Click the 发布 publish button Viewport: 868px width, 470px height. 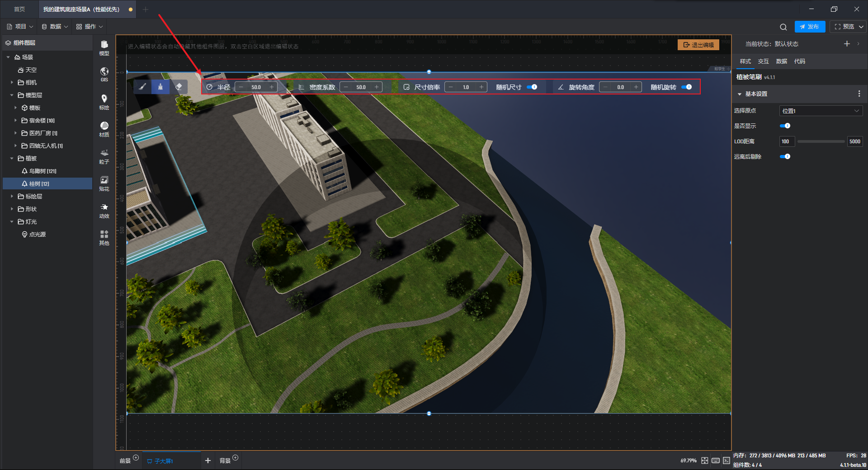click(x=810, y=27)
